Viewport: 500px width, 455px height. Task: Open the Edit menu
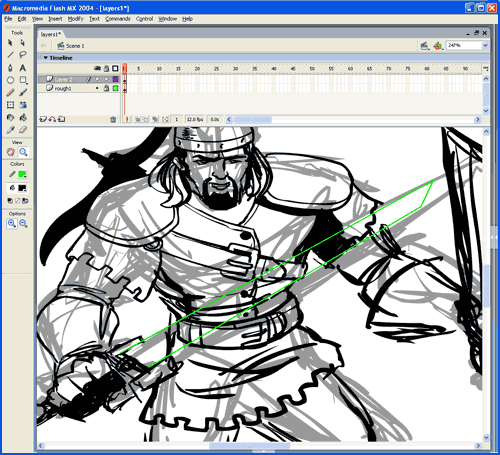22,19
